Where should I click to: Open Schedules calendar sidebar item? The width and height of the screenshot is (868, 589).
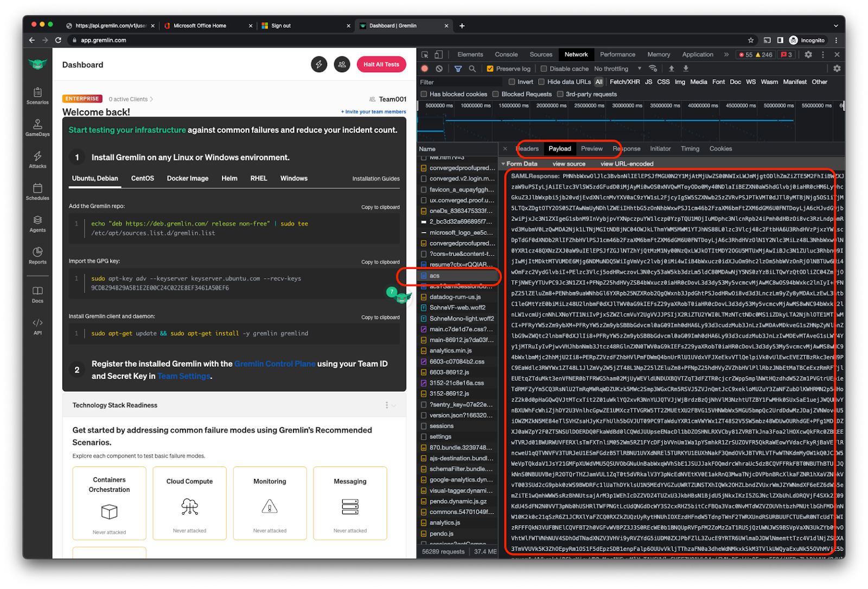37,192
